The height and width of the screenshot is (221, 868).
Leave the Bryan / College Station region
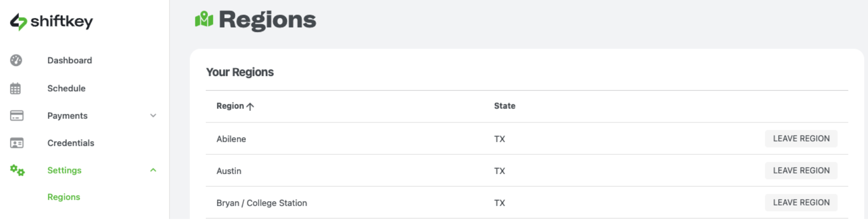pyautogui.click(x=801, y=203)
